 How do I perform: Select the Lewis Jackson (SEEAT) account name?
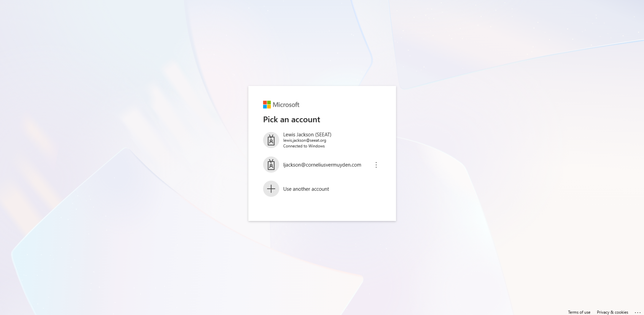(307, 135)
